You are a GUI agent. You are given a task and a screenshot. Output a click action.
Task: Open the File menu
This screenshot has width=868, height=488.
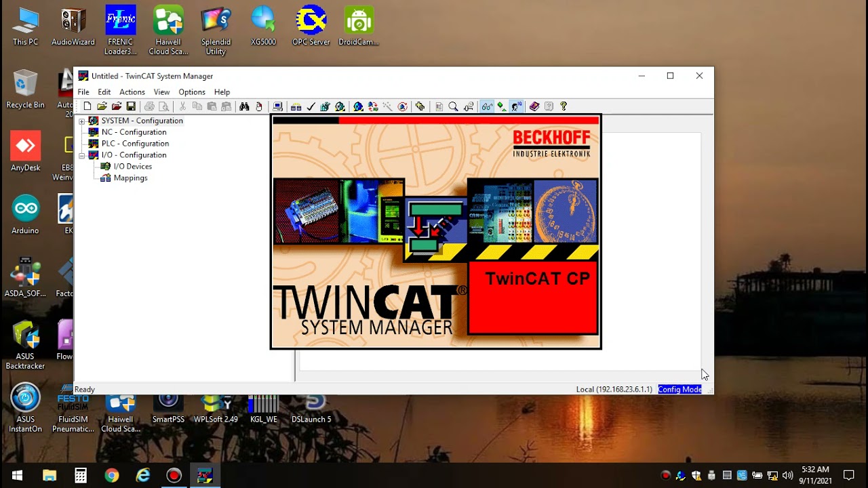pos(83,92)
